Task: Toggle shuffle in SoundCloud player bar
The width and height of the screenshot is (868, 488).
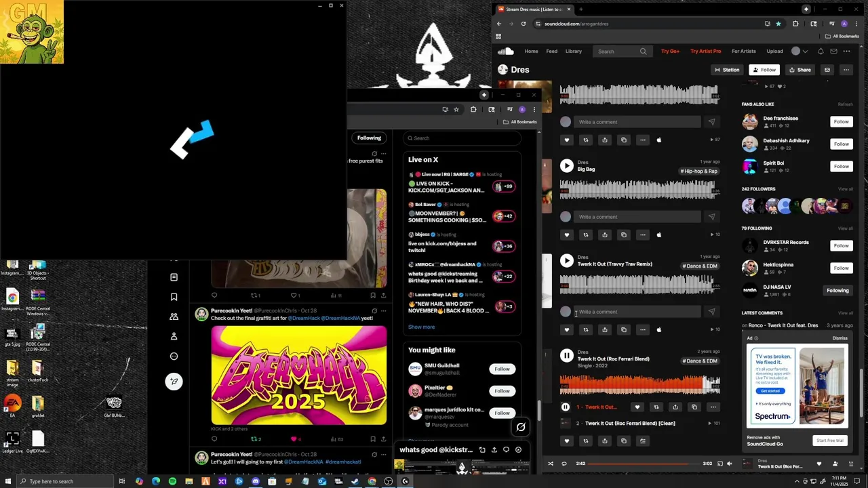Action: [x=551, y=464]
